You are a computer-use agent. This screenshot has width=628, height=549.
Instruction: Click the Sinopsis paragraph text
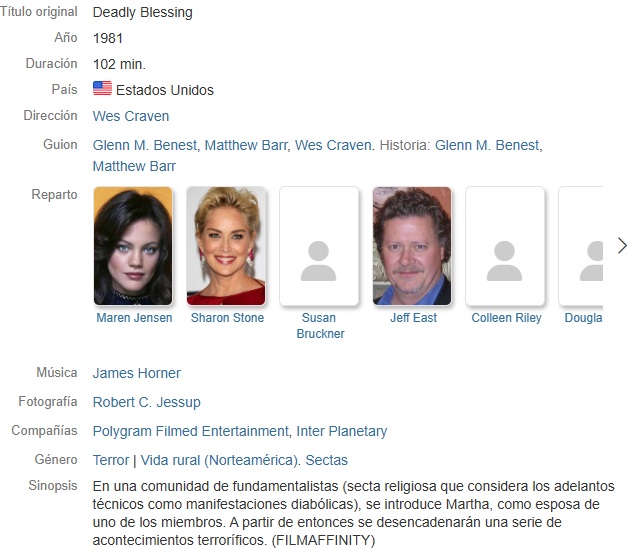click(354, 513)
